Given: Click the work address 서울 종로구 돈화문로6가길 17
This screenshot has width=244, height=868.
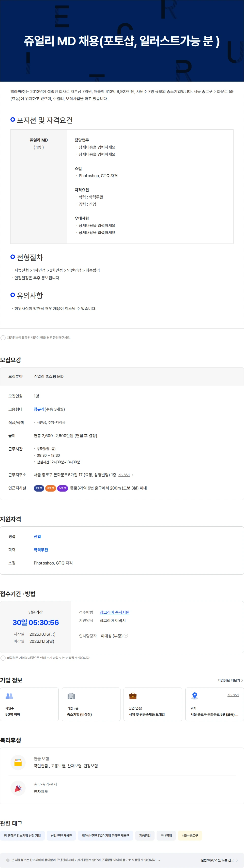Looking at the screenshot, I should pos(75,475).
